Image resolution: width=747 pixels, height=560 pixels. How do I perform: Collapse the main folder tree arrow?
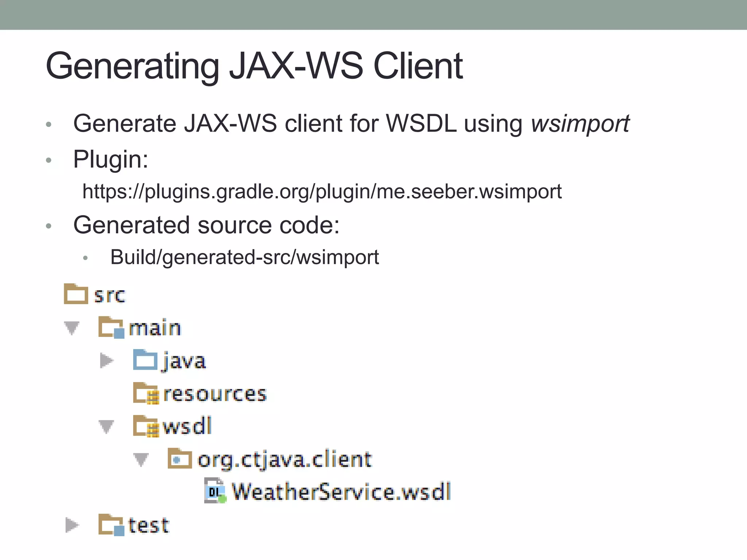coord(72,327)
